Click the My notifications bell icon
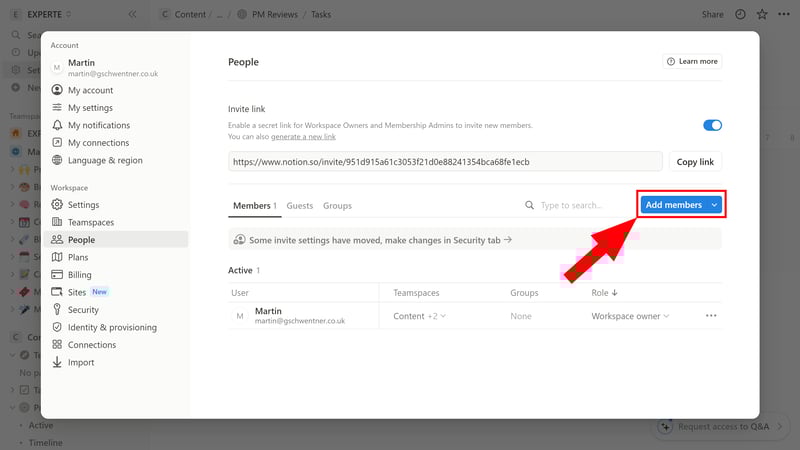The width and height of the screenshot is (800, 450). point(57,125)
